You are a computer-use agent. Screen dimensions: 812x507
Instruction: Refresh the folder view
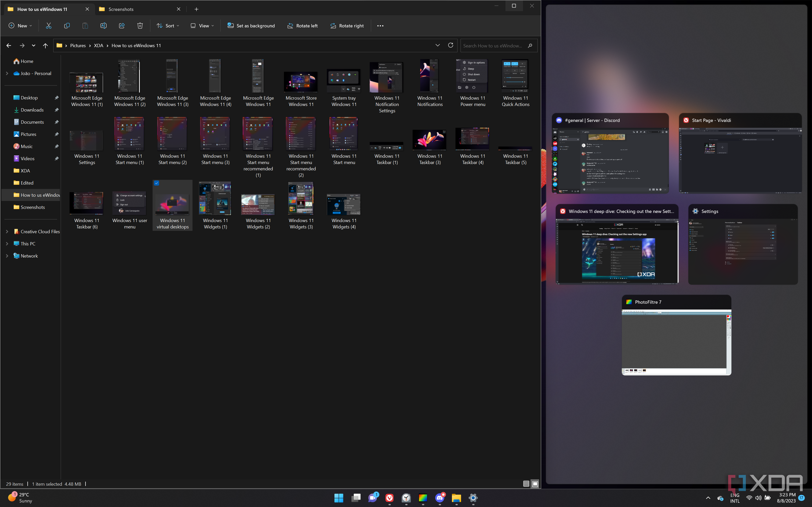451,45
